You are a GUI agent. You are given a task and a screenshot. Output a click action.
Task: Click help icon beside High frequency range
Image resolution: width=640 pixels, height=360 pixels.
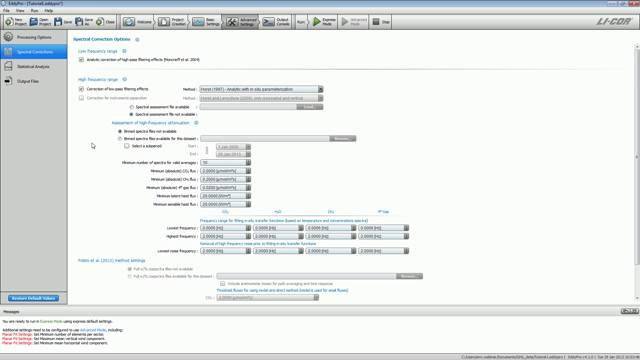pos(124,79)
